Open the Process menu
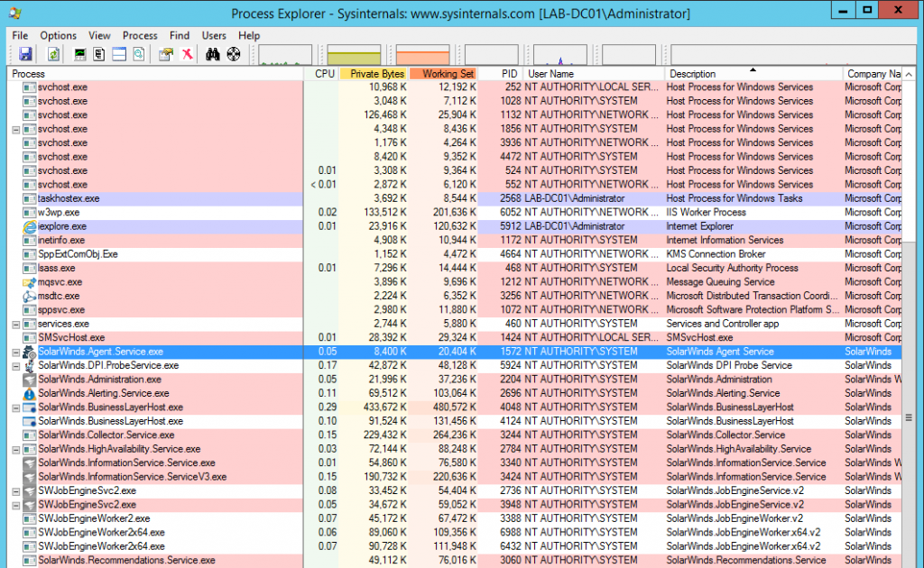Image resolution: width=924 pixels, height=568 pixels. (140, 35)
